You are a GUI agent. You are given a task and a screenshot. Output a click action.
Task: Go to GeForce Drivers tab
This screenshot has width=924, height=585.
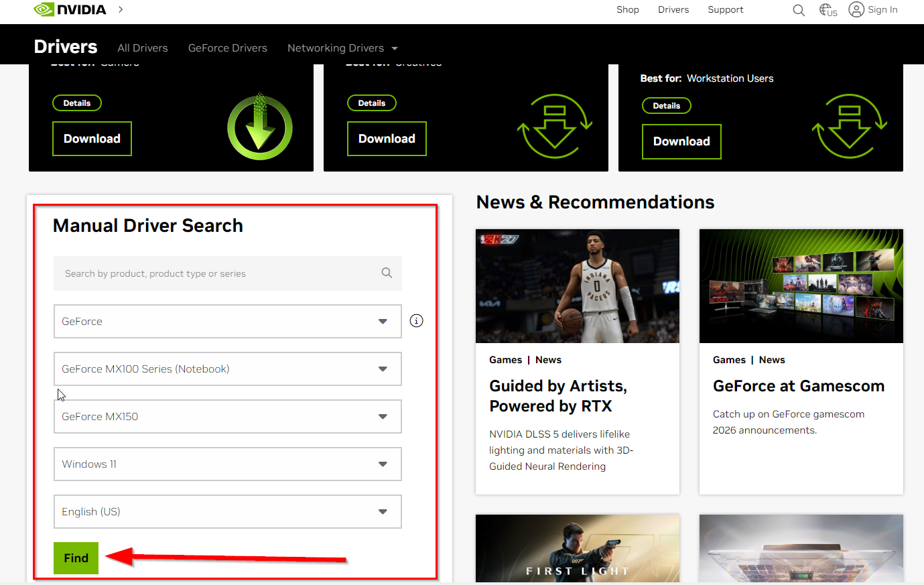tap(228, 48)
